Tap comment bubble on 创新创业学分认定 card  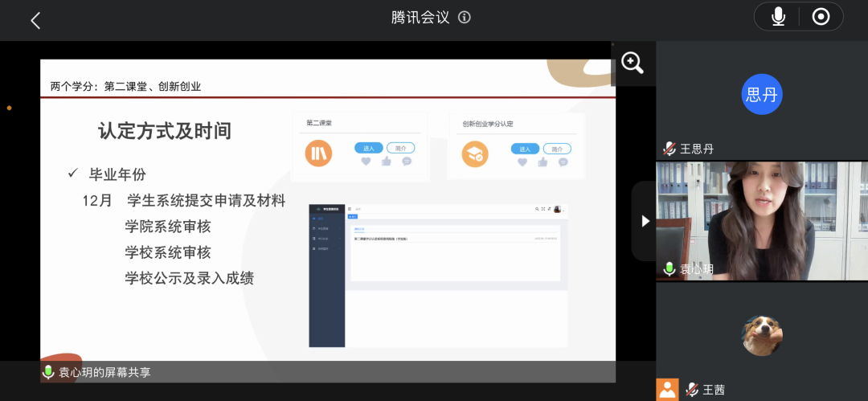pyautogui.click(x=563, y=162)
